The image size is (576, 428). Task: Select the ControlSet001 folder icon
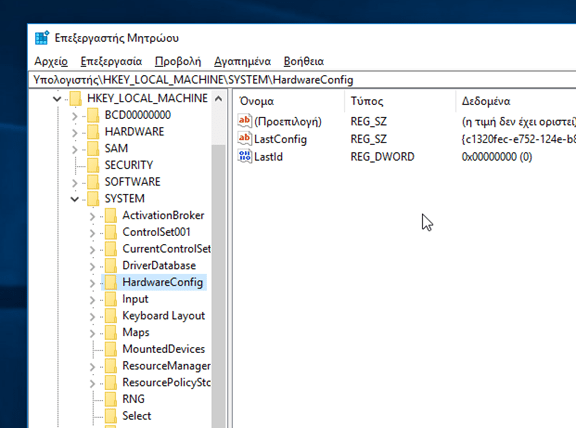coord(111,232)
